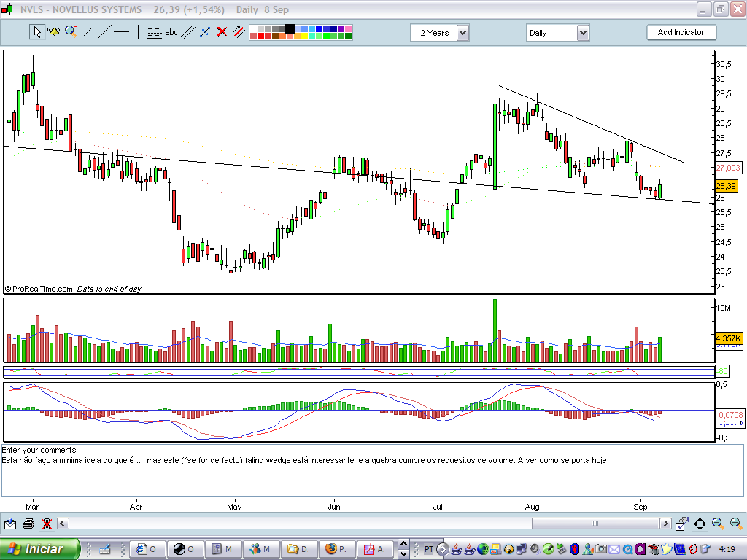This screenshot has width=747, height=560.
Task: Click the 4.357K volume label
Action: [729, 338]
